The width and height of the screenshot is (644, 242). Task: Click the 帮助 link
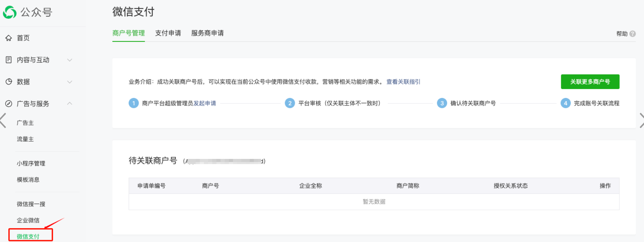pyautogui.click(x=622, y=34)
